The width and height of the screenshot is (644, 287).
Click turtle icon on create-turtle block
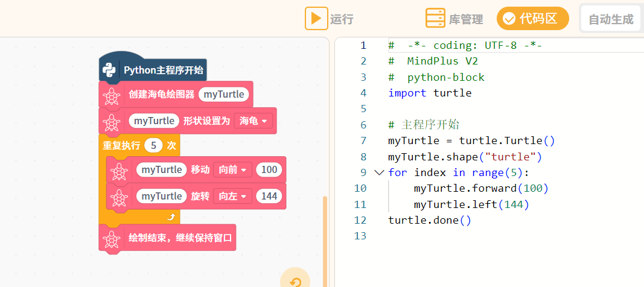[111, 96]
